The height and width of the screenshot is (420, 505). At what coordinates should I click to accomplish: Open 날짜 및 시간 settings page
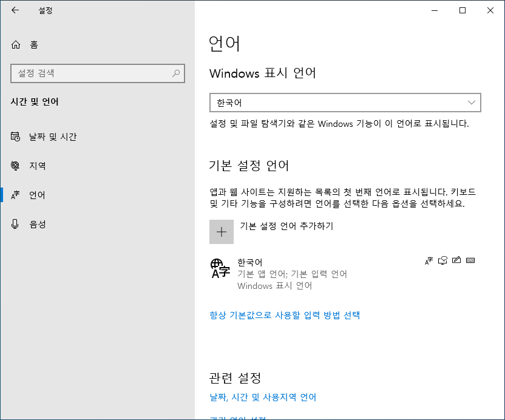click(97, 137)
